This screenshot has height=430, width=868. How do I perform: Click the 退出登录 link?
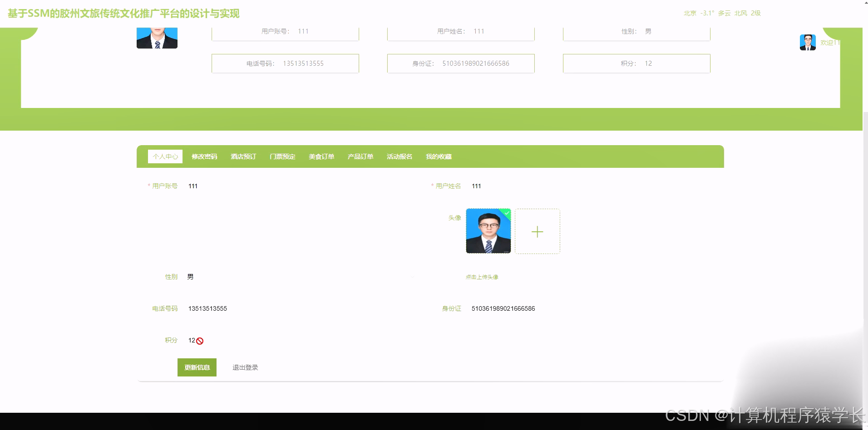245,367
